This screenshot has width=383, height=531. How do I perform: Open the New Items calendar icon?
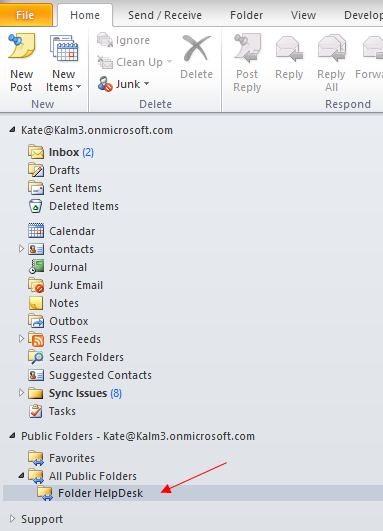[64, 48]
